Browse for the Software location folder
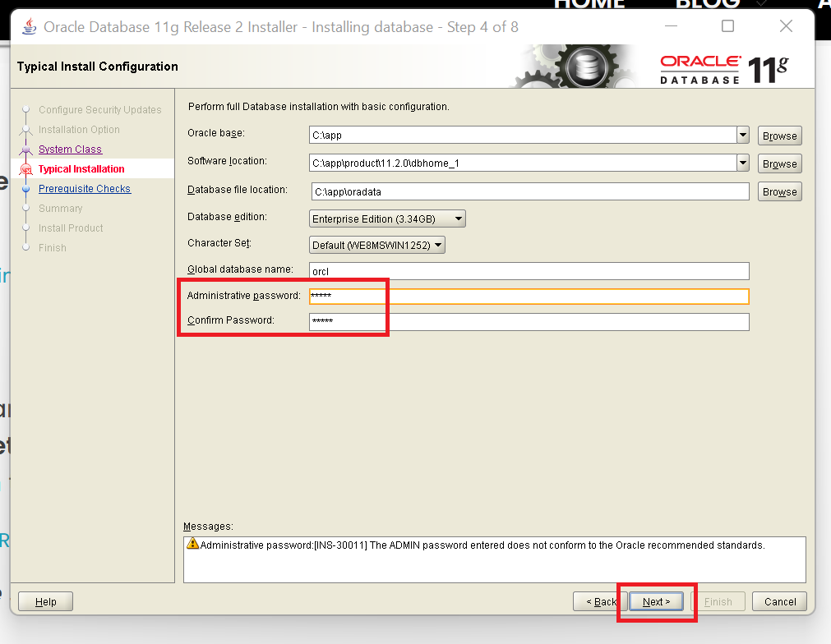The image size is (831, 644). point(779,163)
